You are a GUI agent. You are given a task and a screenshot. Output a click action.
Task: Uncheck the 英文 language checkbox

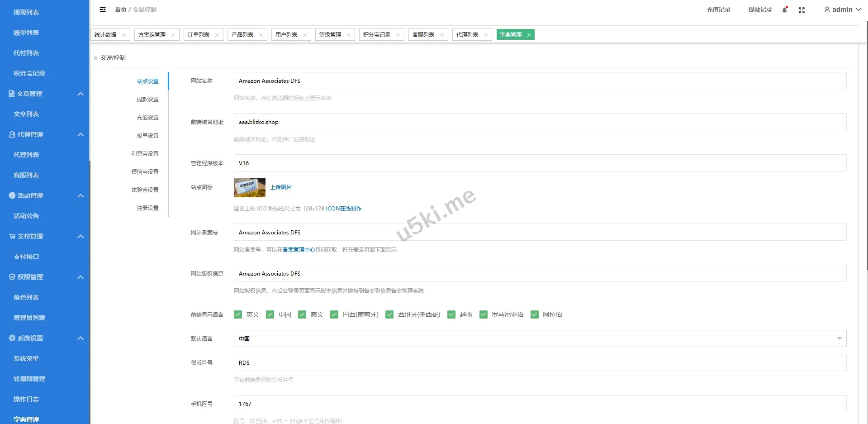coord(238,314)
